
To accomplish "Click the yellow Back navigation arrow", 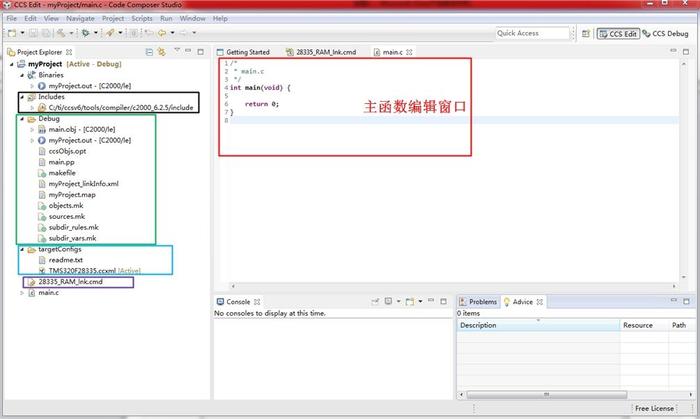I will click(162, 33).
